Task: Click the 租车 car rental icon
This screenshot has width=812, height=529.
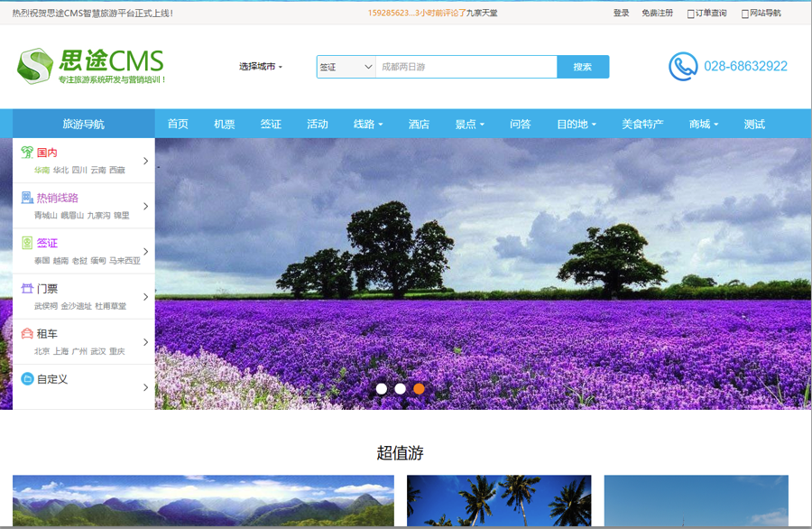Action: [27, 333]
